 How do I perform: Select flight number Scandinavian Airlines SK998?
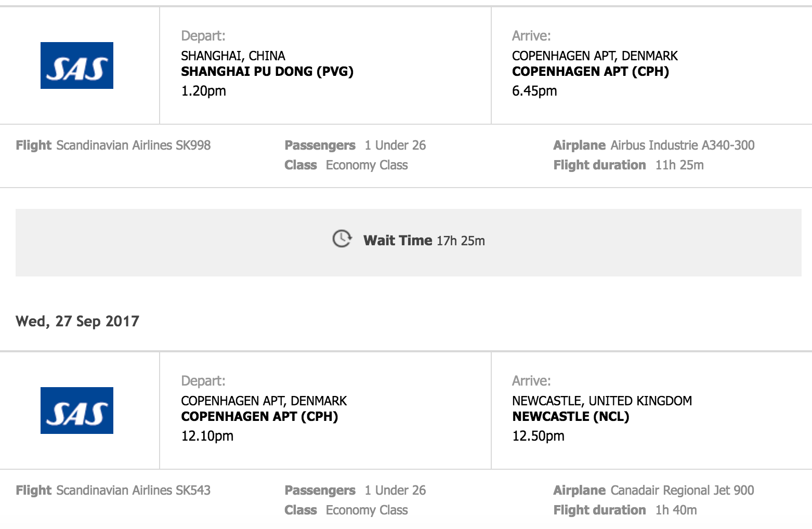click(133, 146)
